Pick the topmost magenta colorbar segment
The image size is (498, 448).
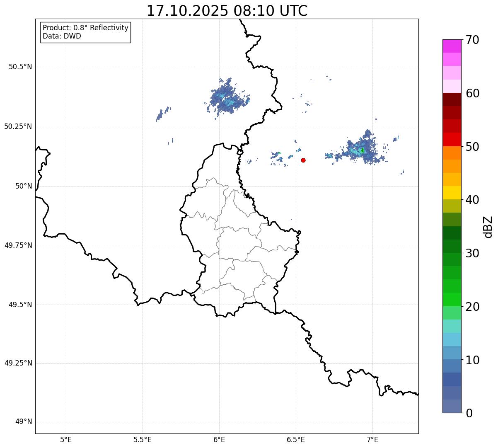click(x=452, y=46)
